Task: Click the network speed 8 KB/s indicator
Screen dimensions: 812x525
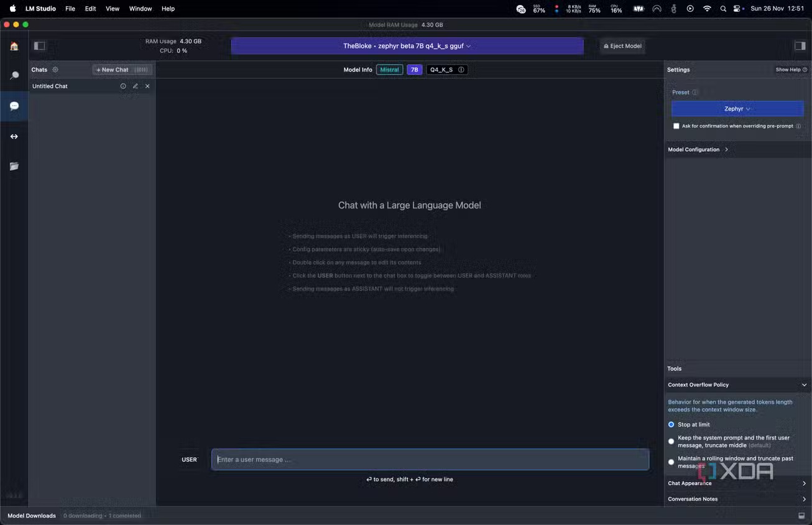Action: tap(569, 9)
